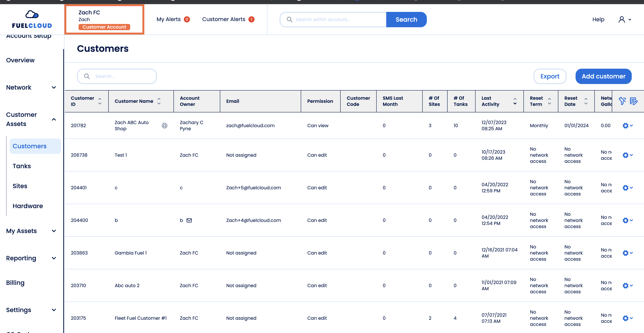Focus the customers table Search field

point(117,76)
